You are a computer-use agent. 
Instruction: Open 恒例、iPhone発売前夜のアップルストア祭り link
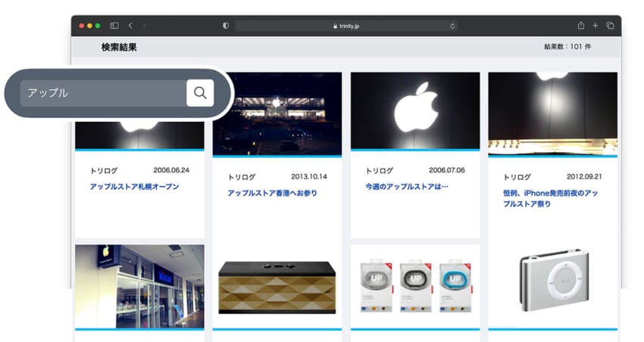[550, 198]
